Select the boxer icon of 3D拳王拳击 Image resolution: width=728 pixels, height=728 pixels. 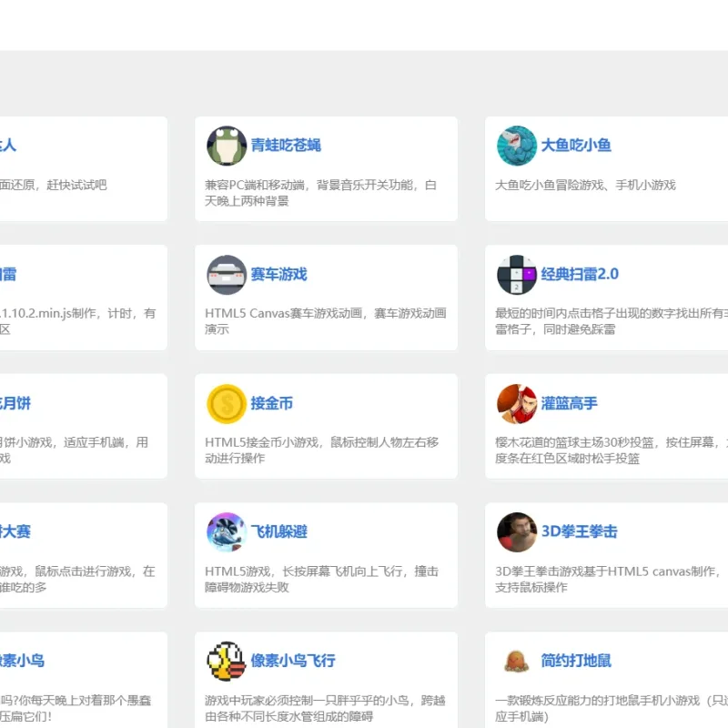coord(517,532)
